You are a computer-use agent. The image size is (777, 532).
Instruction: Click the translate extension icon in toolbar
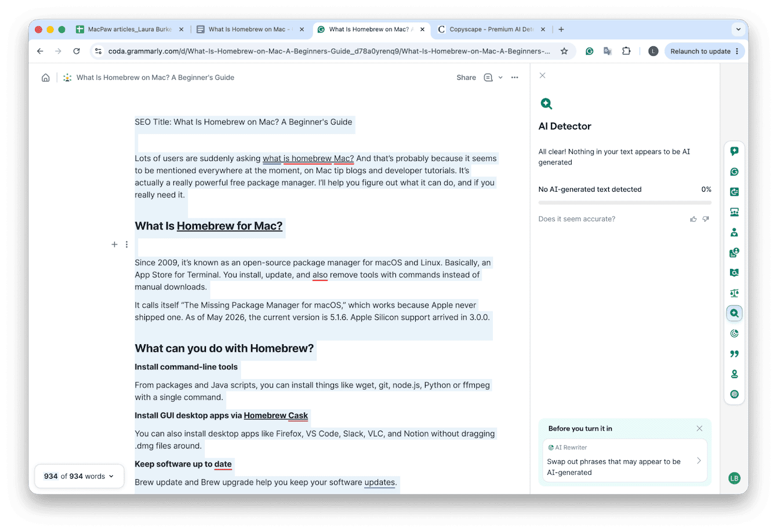[608, 51]
